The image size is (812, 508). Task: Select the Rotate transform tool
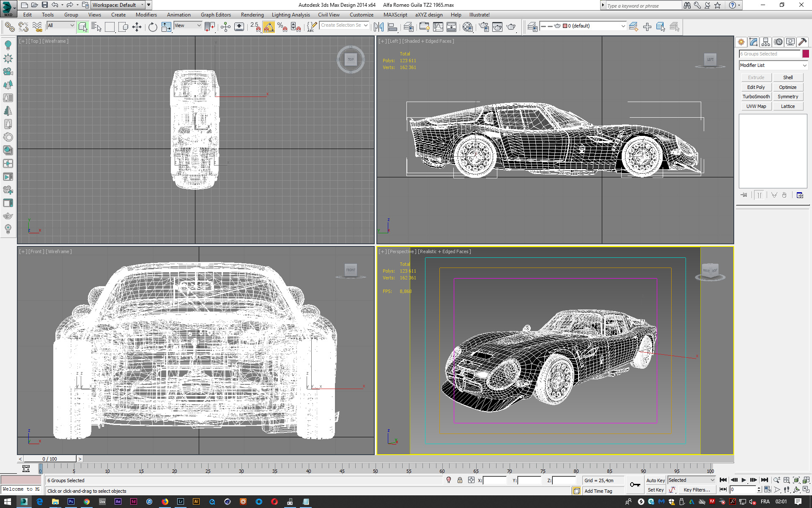click(153, 27)
